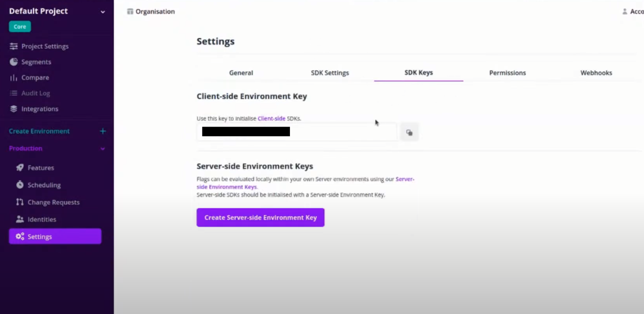Screen dimensions: 644x314
Task: Collapse the Production environment chevron
Action: point(103,148)
